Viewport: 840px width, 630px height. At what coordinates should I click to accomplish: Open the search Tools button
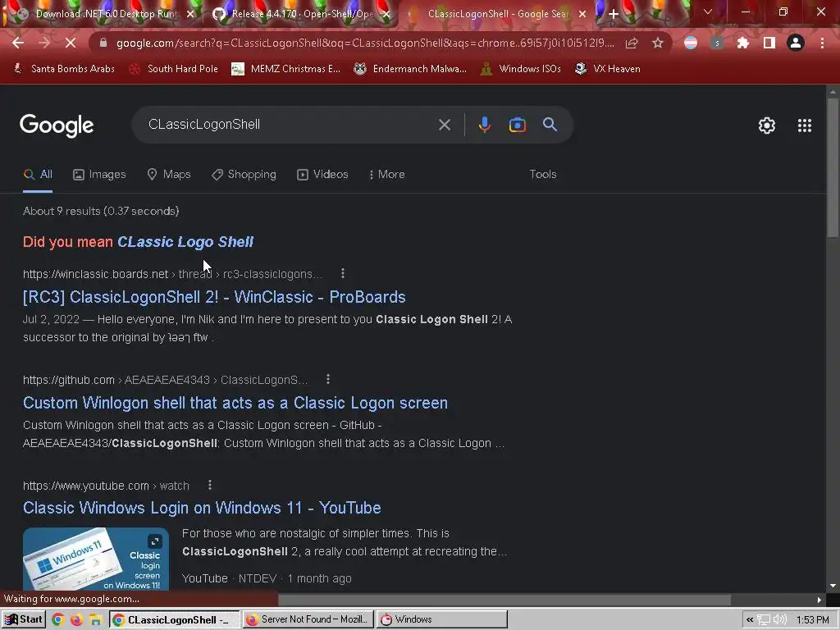pyautogui.click(x=543, y=175)
